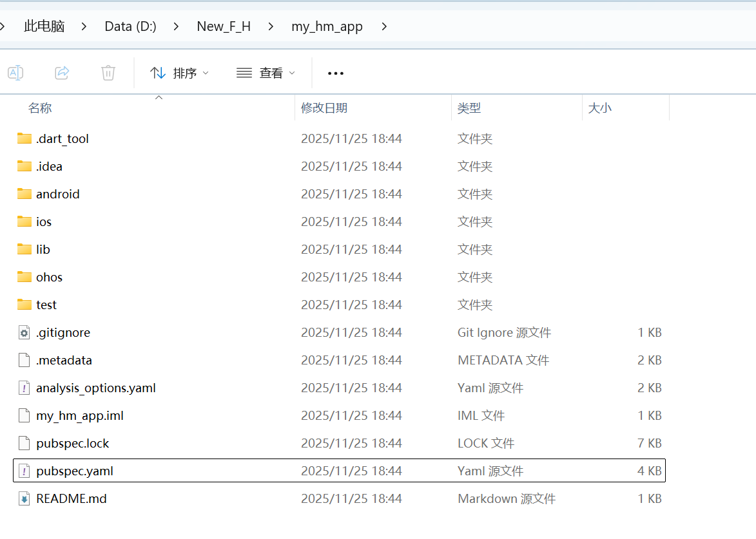This screenshot has height=539, width=756.
Task: Click the Rename toolbar icon
Action: tap(15, 73)
